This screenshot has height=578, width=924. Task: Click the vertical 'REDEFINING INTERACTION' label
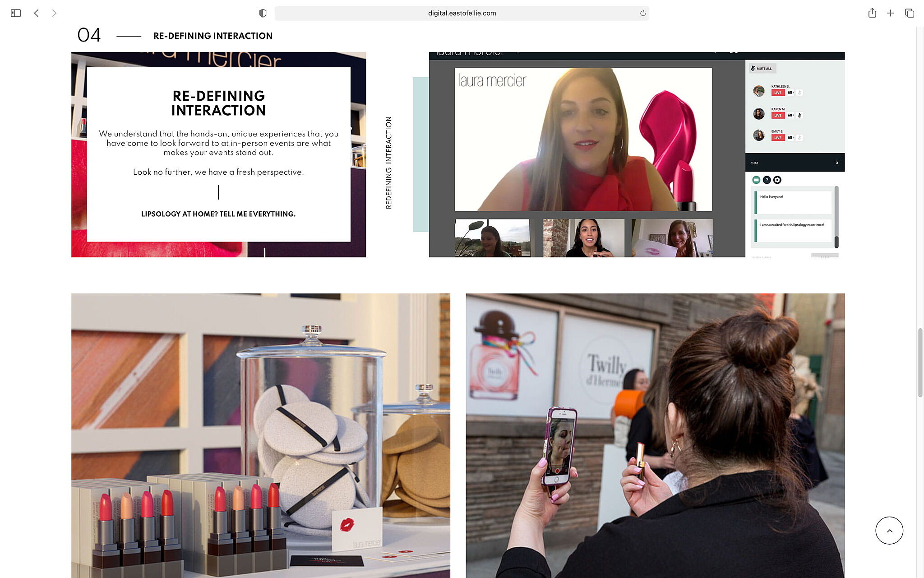point(388,163)
